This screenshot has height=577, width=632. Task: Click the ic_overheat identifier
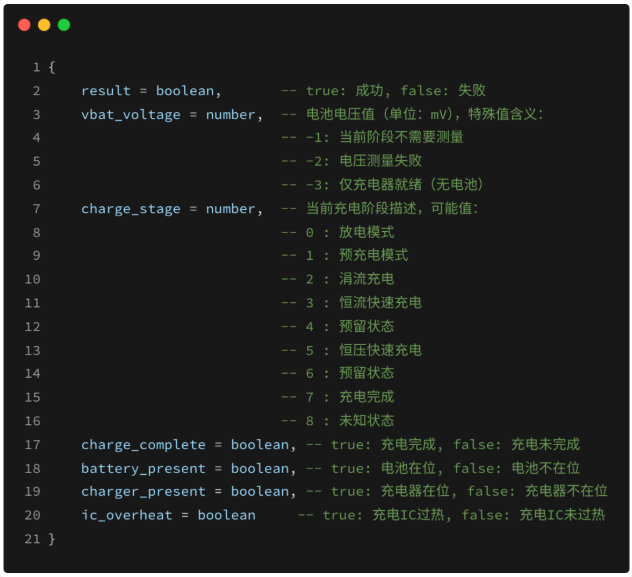click(x=127, y=515)
